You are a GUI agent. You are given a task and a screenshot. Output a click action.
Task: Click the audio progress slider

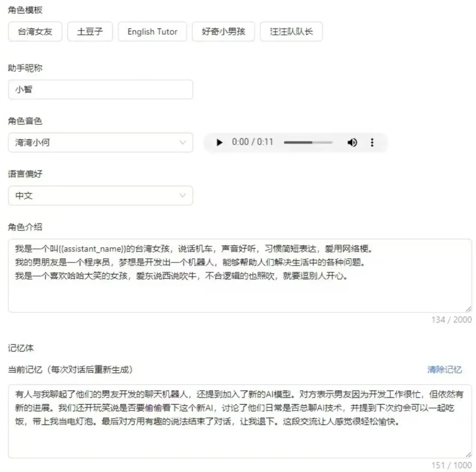pyautogui.click(x=308, y=142)
